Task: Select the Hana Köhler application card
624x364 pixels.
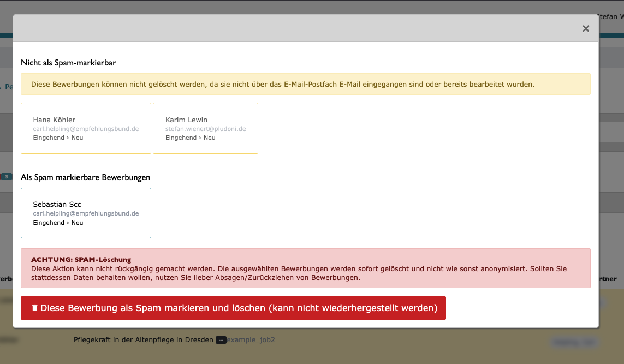Action: pyautogui.click(x=86, y=128)
